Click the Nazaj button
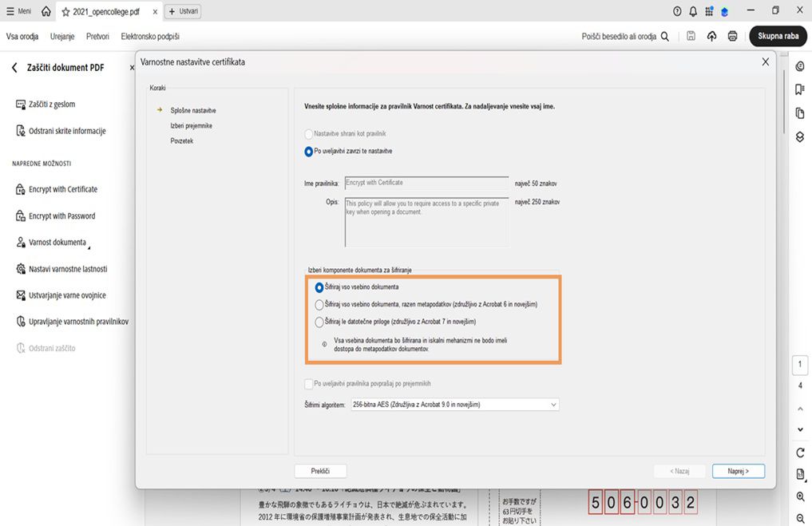Screen dimensions: 812x526 point(679,471)
